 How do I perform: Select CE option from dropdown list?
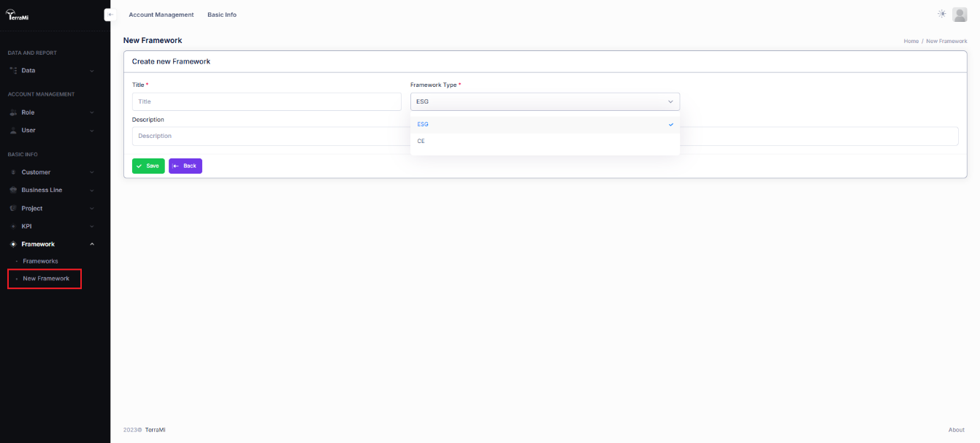pos(421,142)
